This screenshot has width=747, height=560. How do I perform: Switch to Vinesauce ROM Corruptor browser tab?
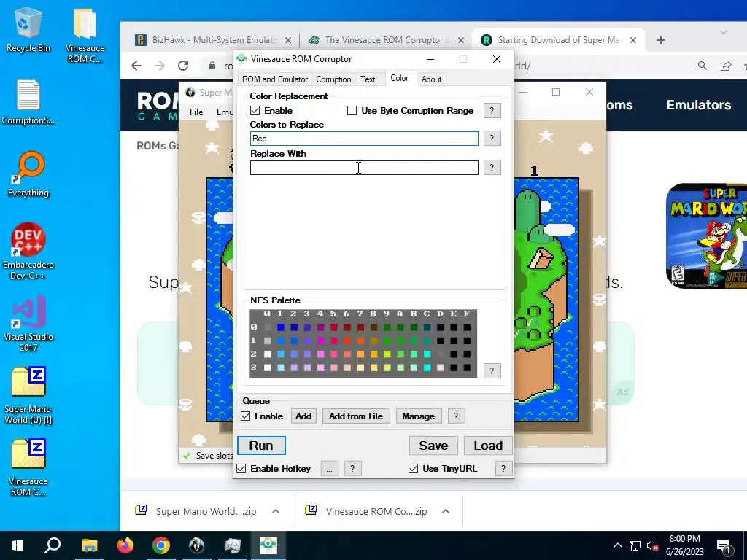[384, 40]
